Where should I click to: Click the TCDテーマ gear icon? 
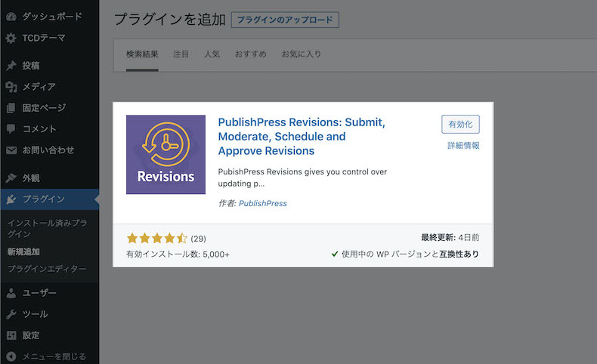point(11,38)
